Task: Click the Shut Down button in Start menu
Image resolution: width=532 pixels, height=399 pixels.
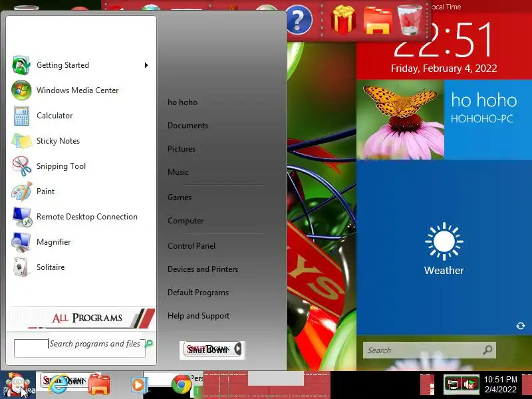Action: tap(208, 348)
